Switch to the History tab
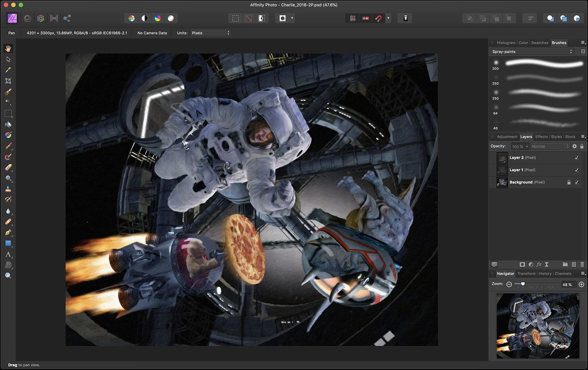The height and width of the screenshot is (370, 588). pos(545,273)
